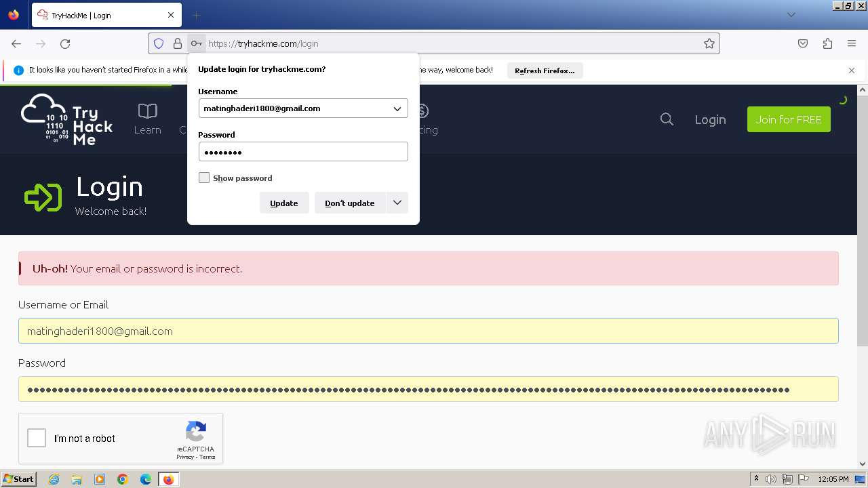Go back with the browser Back arrow
This screenshot has height=488, width=868.
[x=16, y=43]
